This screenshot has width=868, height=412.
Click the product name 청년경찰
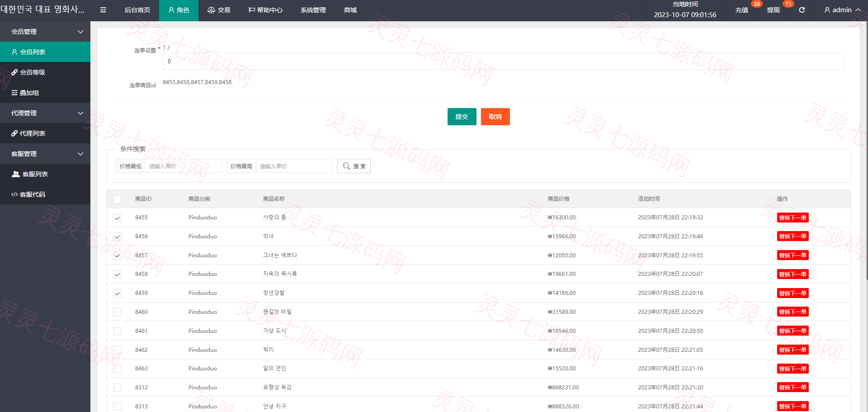[274, 293]
